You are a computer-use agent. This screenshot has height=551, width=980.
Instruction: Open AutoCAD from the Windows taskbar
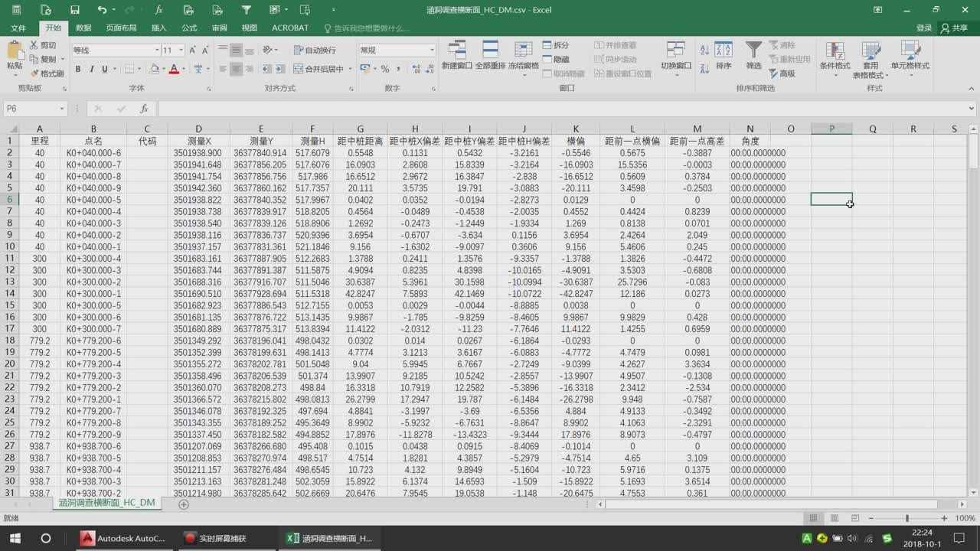click(124, 538)
